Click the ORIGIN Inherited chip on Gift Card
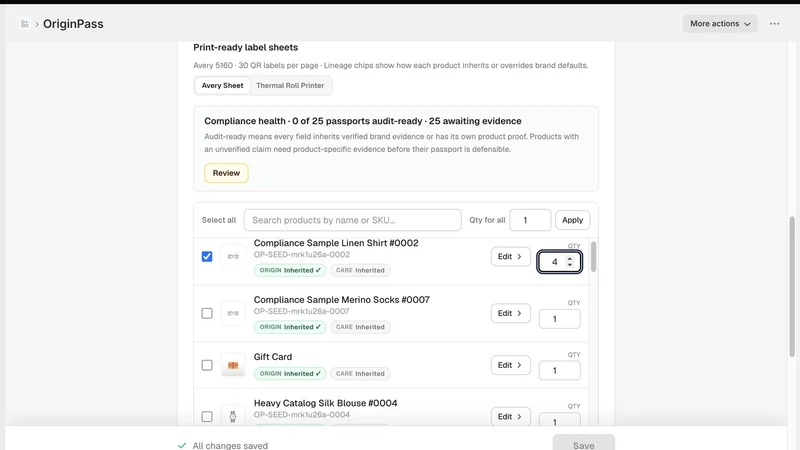This screenshot has width=800, height=450. click(x=290, y=373)
